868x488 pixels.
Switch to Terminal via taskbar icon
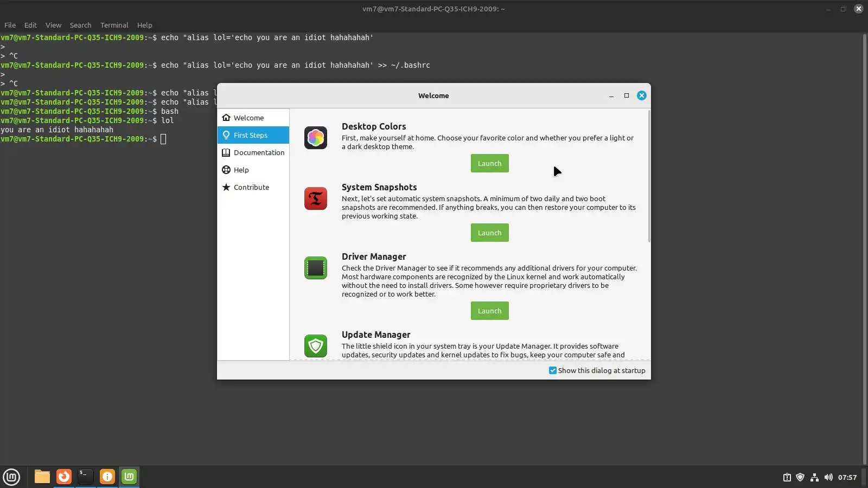[x=86, y=477]
